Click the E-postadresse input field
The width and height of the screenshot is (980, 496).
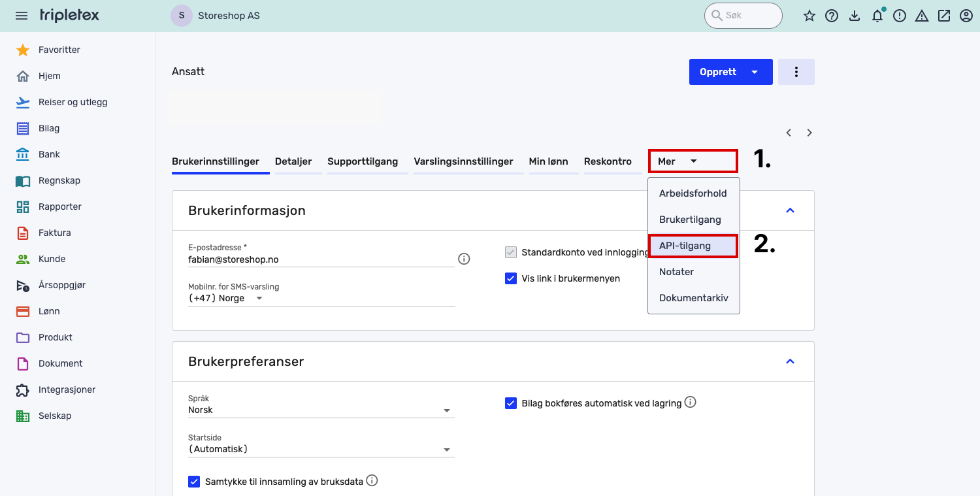pos(320,259)
